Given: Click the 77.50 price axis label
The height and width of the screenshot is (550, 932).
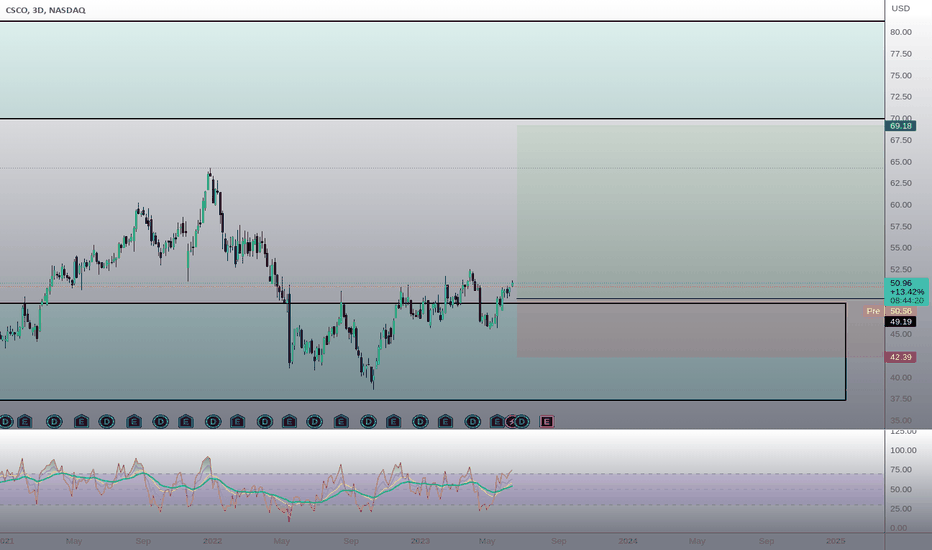Looking at the screenshot, I should coord(900,54).
